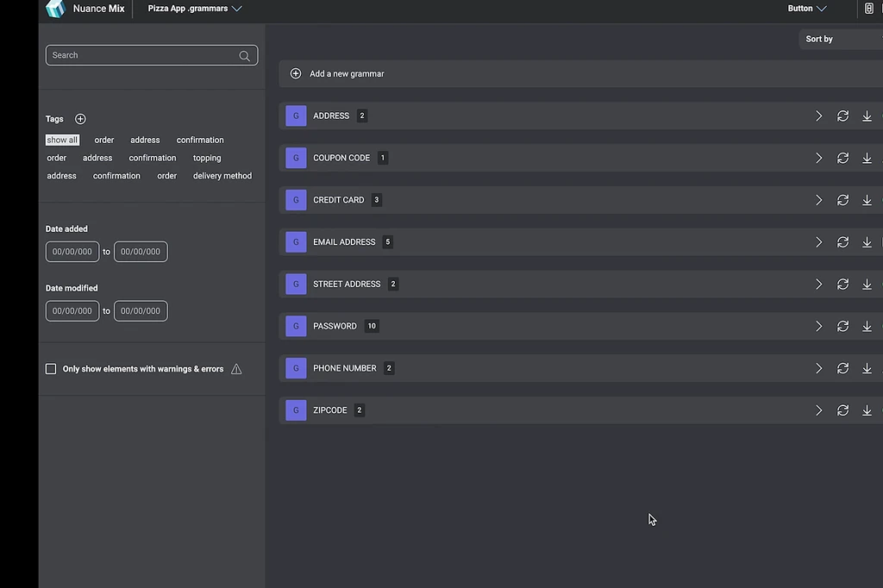Download the ZIPCODE grammar
Viewport: 883px width, 588px height.
click(867, 410)
